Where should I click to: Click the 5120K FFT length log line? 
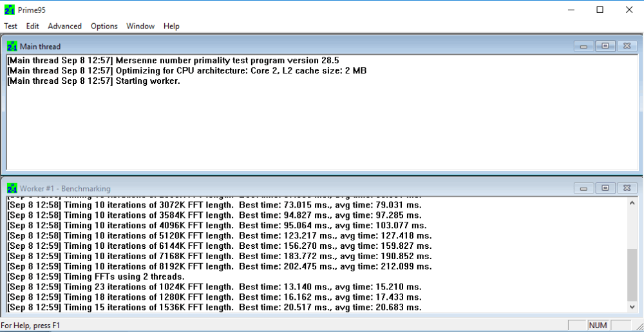(x=220, y=235)
